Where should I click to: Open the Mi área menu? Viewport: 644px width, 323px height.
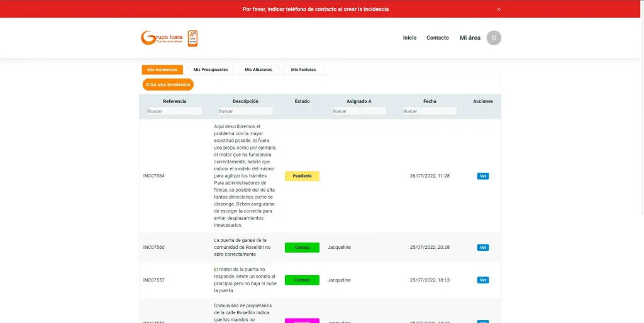pyautogui.click(x=470, y=38)
